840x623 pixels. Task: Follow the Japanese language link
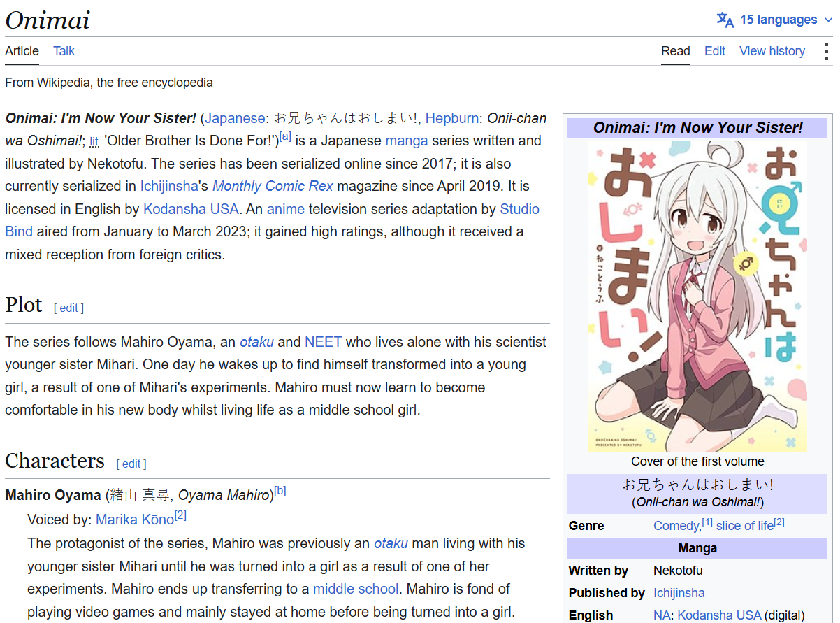point(235,118)
